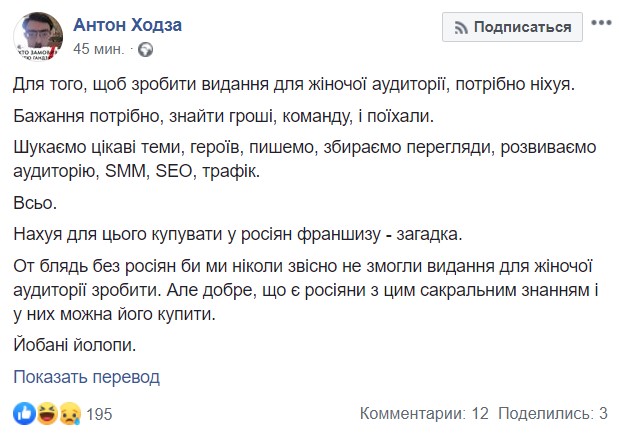Click the text 'аудиторії зробити. Але добре'
Image resolution: width=619 pixels, height=435 pixels.
pyautogui.click(x=150, y=291)
